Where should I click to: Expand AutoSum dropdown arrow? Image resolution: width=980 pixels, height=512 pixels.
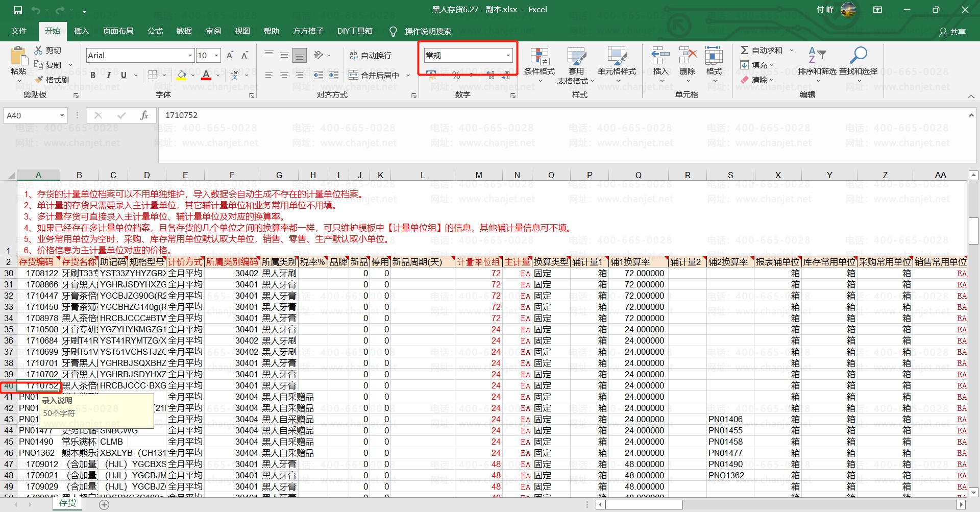(792, 50)
